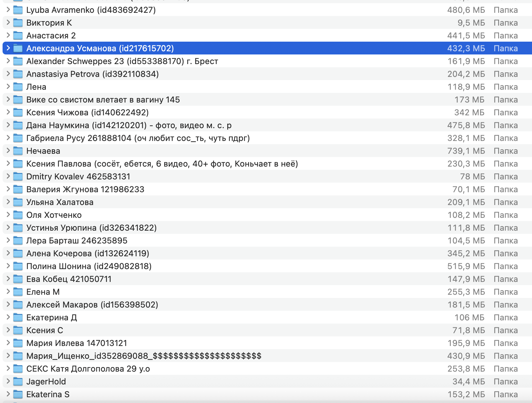Click the folder icon beside Ксения С
The height and width of the screenshot is (403, 532).
coord(18,330)
